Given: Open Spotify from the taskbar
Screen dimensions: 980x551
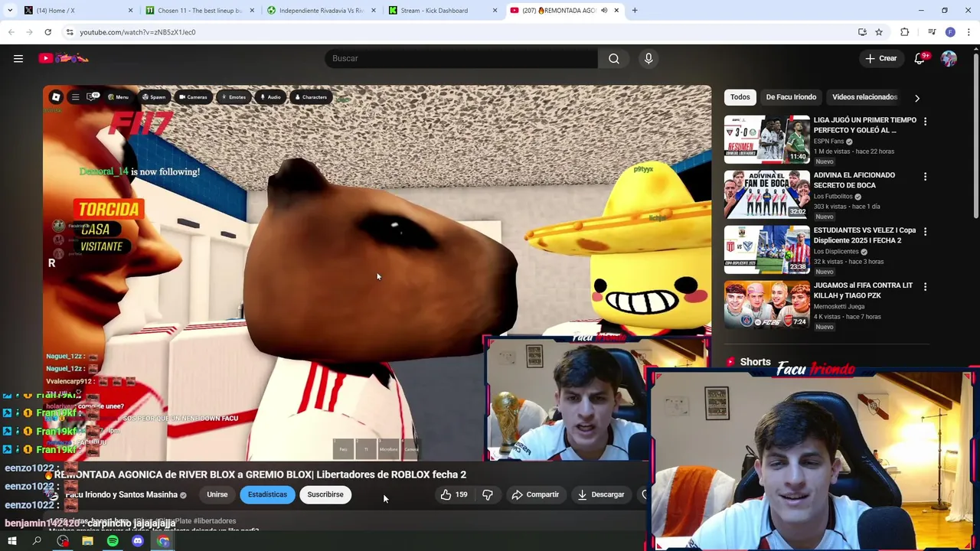Looking at the screenshot, I should 113,541.
